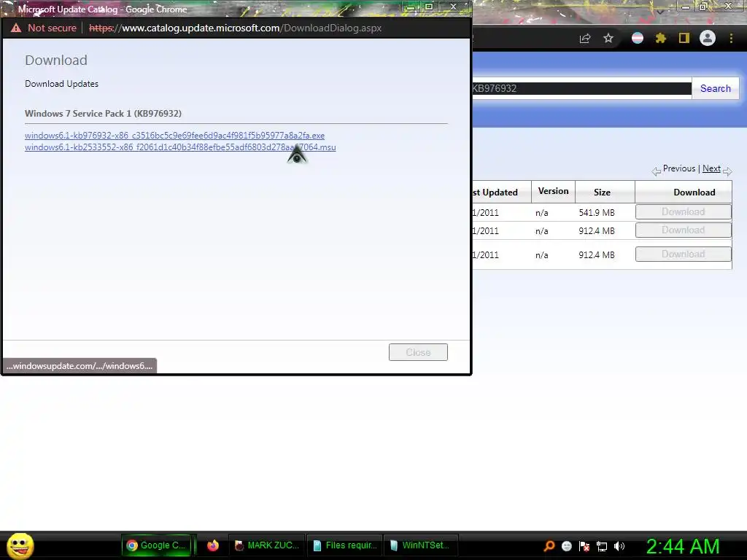Open the windows6.1-kb976932-x86 .exe download link
The height and width of the screenshot is (560, 747).
[x=174, y=136]
